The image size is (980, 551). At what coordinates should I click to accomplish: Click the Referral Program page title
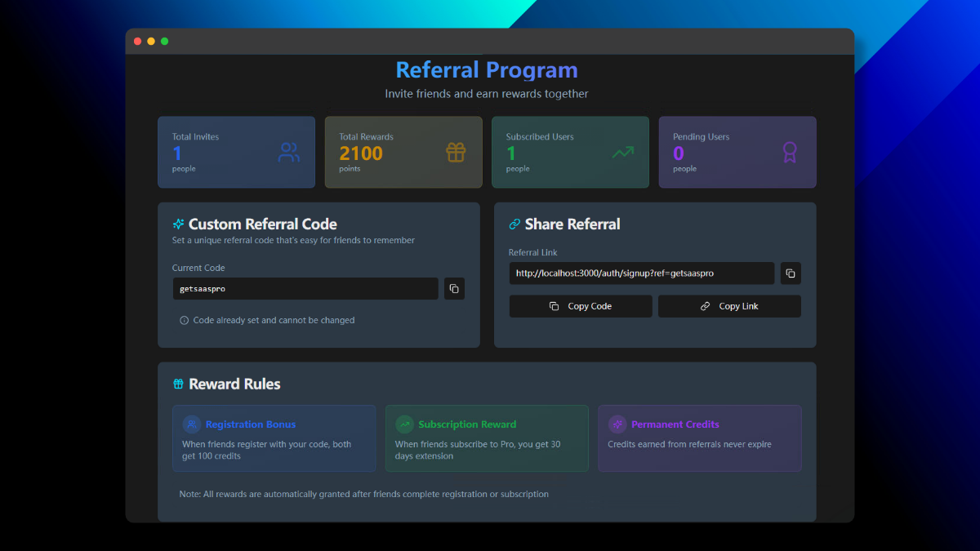pos(486,69)
